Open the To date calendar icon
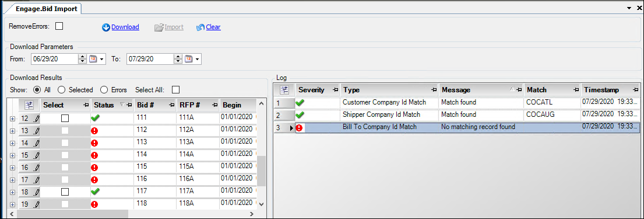Screen dimensions: 644x219 (188, 59)
